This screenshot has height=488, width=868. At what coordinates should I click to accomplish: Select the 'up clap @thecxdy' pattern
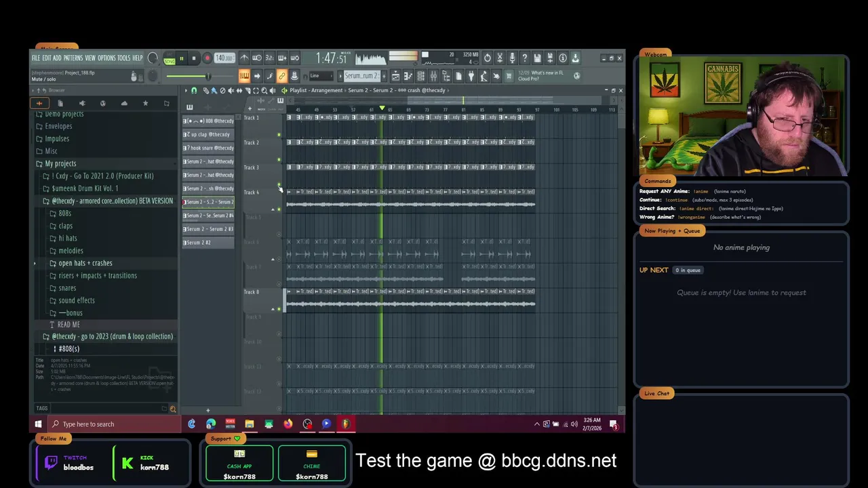pos(208,134)
